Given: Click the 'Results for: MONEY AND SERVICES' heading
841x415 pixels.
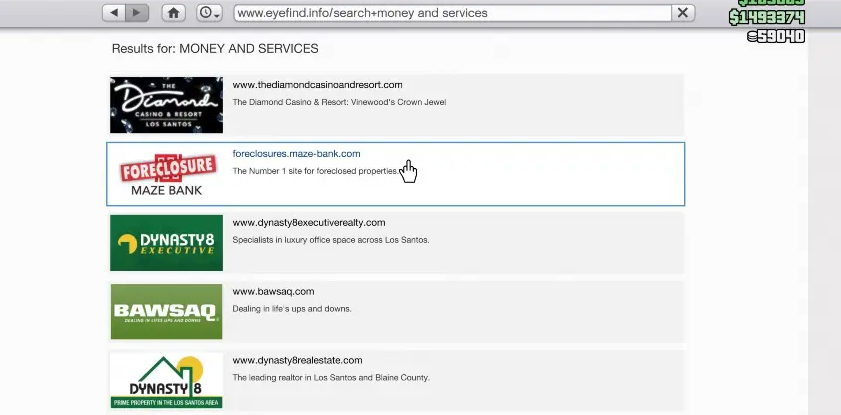Looking at the screenshot, I should click(x=215, y=49).
